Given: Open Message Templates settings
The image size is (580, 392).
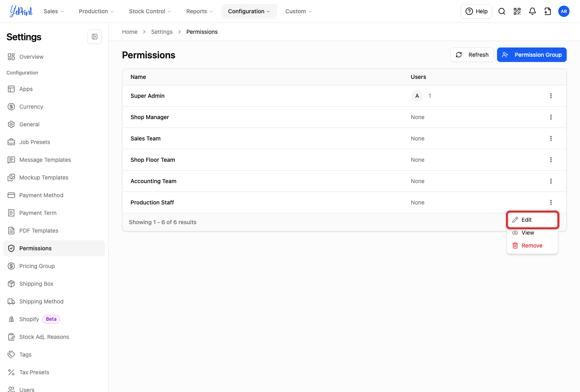Looking at the screenshot, I should pos(54,160).
